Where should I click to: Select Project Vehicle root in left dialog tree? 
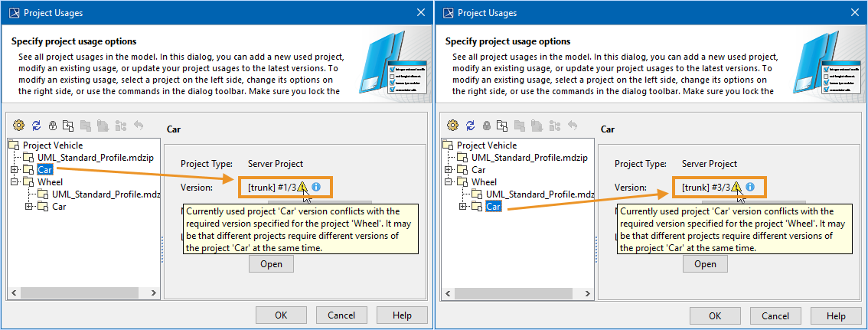pyautogui.click(x=52, y=145)
